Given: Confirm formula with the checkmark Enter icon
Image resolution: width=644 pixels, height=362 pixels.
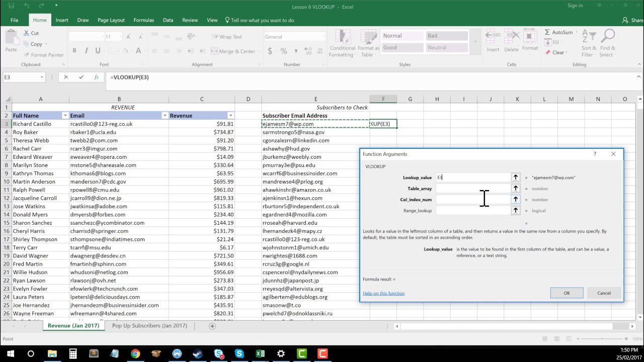Looking at the screenshot, I should pyautogui.click(x=81, y=77).
